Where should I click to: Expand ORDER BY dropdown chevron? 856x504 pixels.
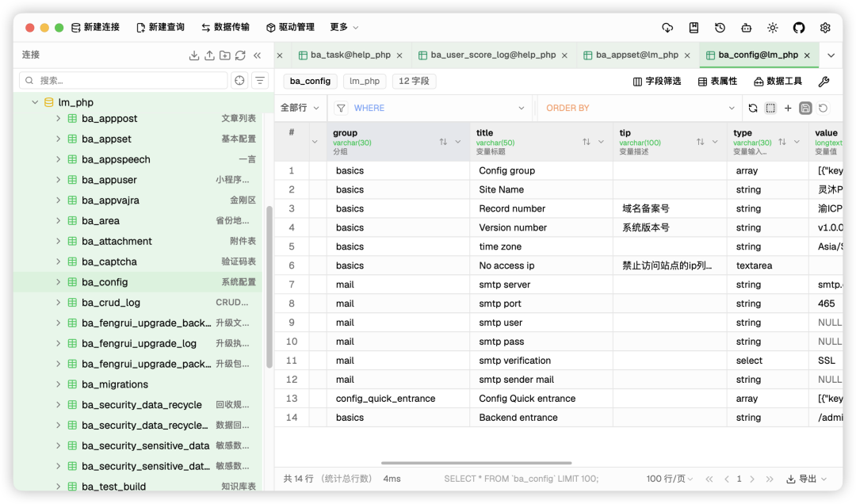[x=732, y=108]
